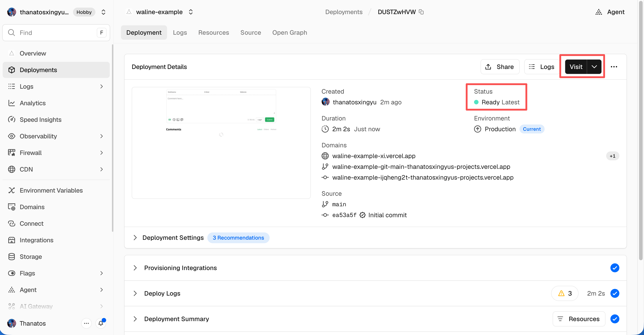Open Storage in the sidebar

click(56, 256)
